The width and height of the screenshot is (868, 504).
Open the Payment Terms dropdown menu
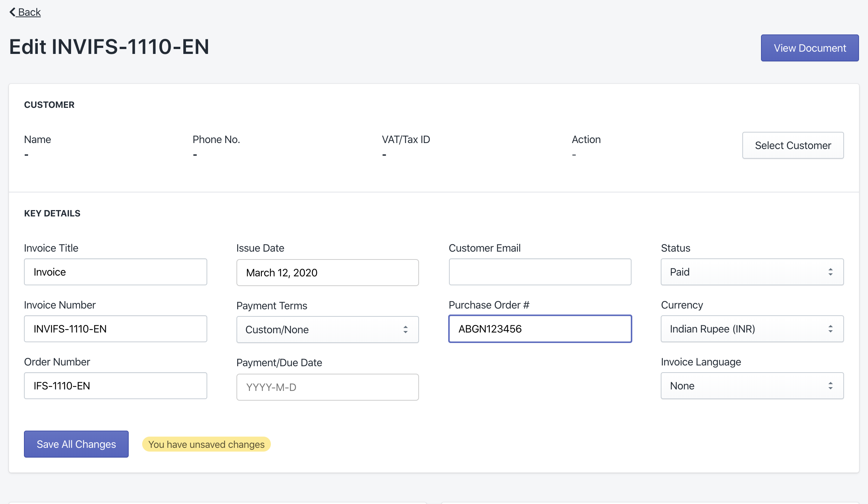(x=327, y=329)
